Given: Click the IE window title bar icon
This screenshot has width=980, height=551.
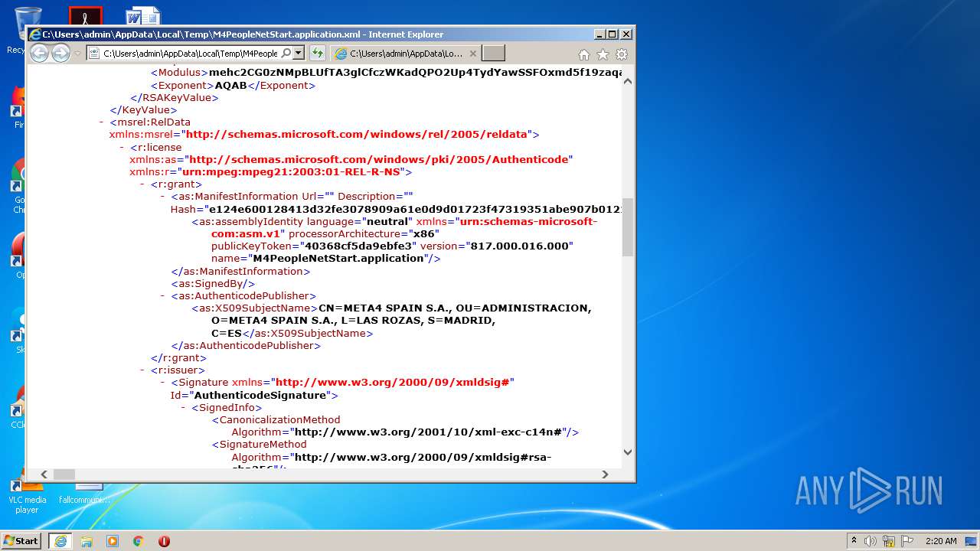Looking at the screenshot, I should [34, 34].
